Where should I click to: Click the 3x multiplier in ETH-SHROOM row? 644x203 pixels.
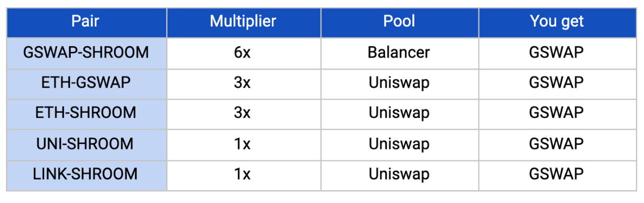[243, 112]
